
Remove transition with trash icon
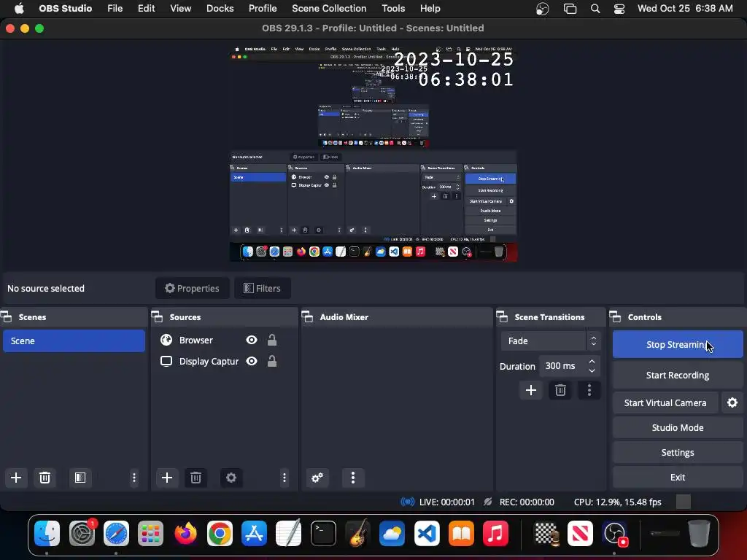560,391
